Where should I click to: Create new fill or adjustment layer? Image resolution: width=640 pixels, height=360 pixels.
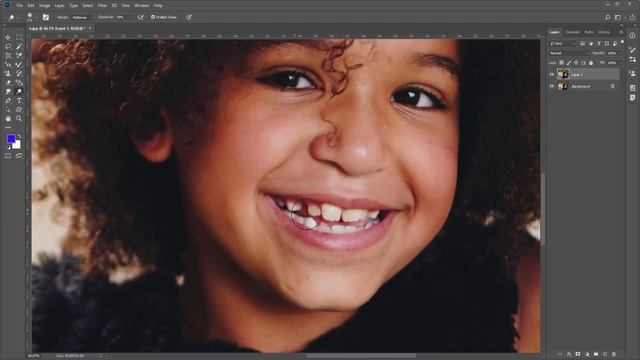coord(587,354)
